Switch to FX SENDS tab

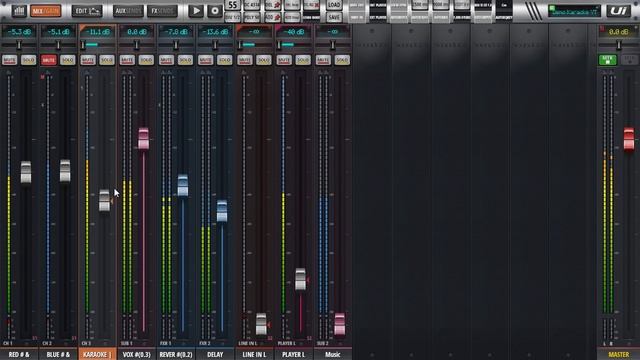[x=162, y=11]
